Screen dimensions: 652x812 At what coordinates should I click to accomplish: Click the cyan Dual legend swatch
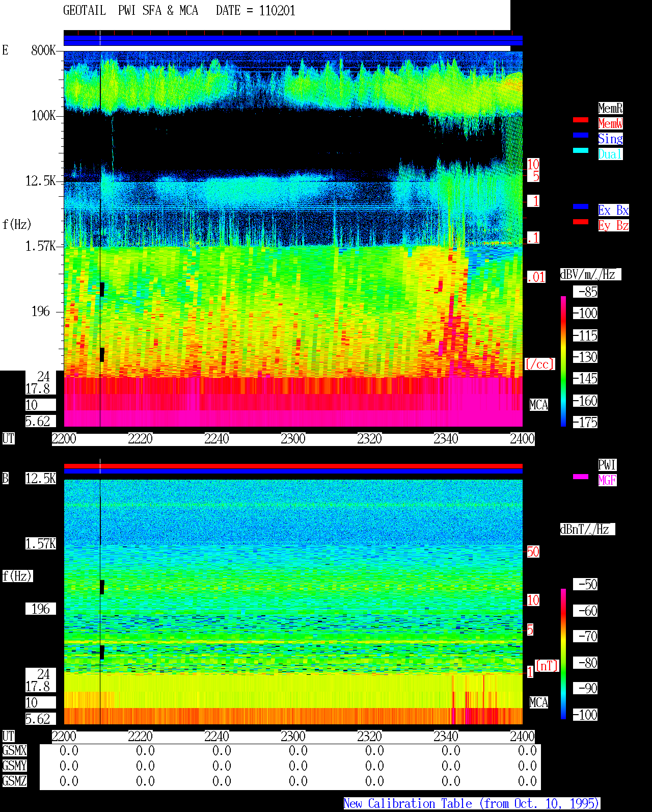[581, 150]
